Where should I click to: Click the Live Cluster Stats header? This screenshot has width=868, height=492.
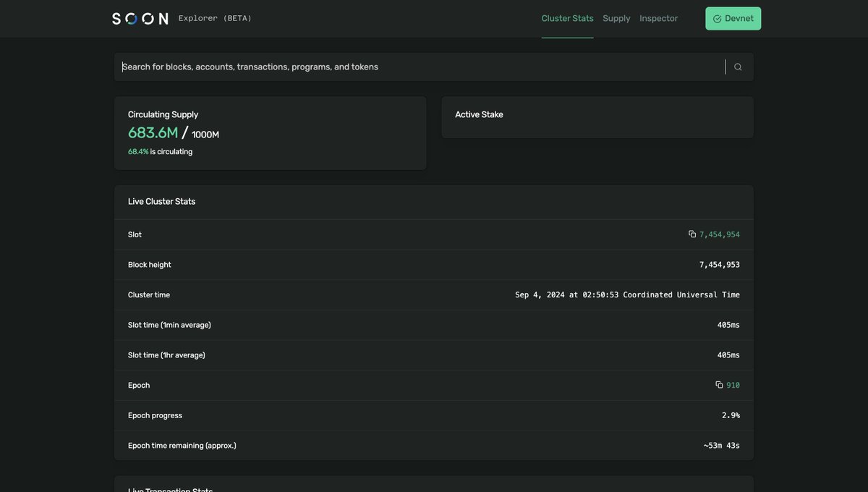click(x=161, y=200)
